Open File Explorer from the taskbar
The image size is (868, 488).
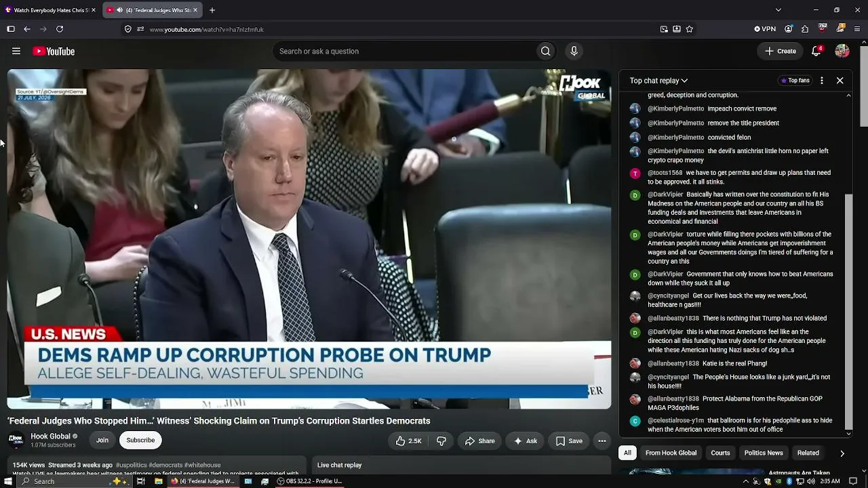[x=158, y=481]
